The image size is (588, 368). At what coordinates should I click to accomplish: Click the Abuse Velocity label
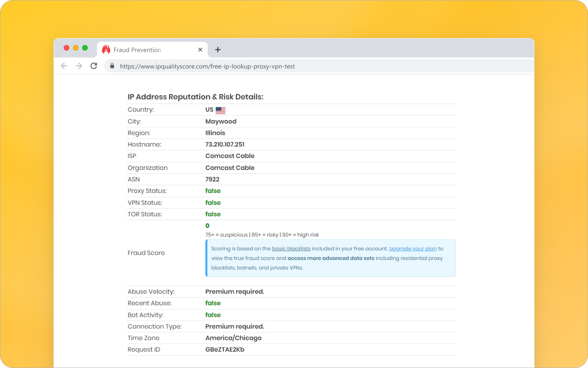[151, 292]
